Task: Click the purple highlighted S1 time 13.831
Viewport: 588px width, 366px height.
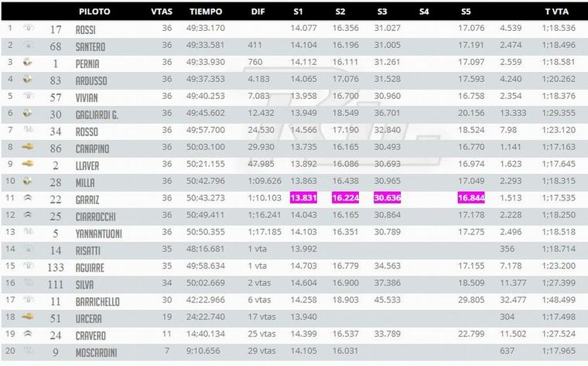Action: 304,198
